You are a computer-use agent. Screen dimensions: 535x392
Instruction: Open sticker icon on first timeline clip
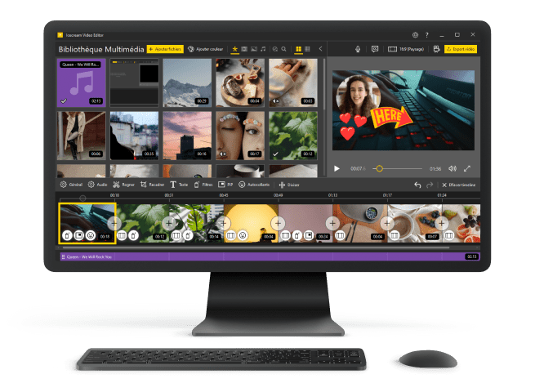(91, 235)
